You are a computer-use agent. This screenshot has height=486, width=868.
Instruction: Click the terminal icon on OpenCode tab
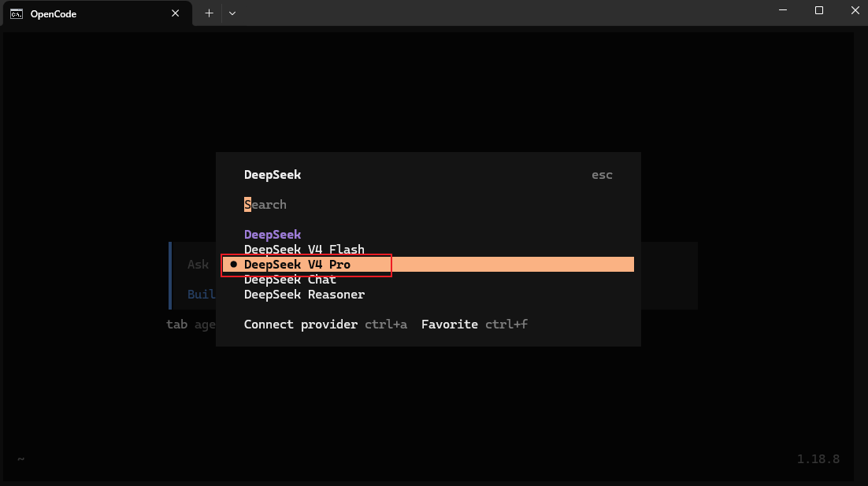point(17,14)
